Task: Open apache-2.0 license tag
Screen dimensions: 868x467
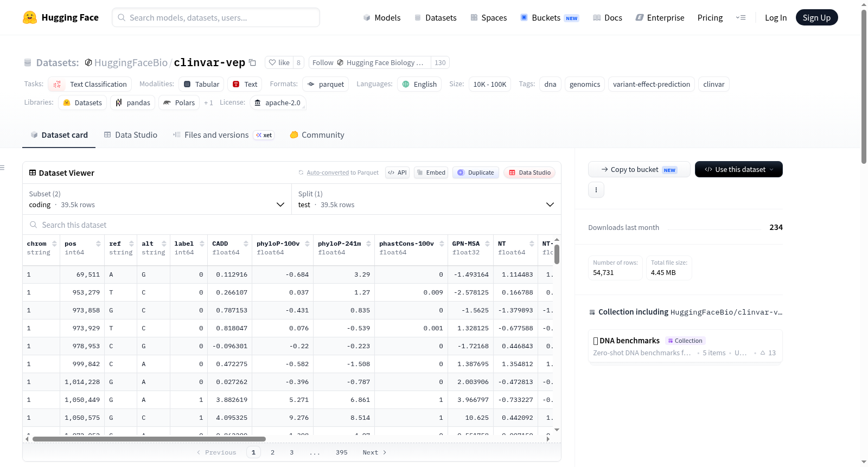Action: [x=278, y=103]
